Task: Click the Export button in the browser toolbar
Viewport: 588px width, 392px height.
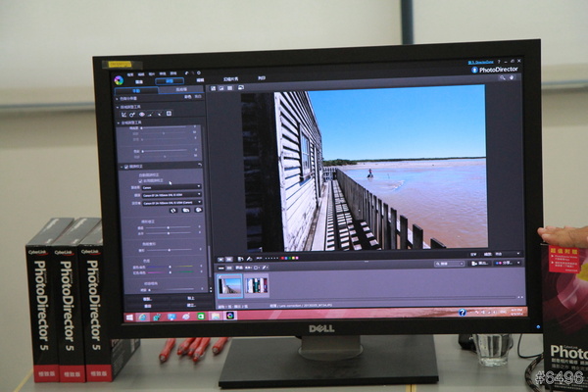Action: [x=479, y=264]
